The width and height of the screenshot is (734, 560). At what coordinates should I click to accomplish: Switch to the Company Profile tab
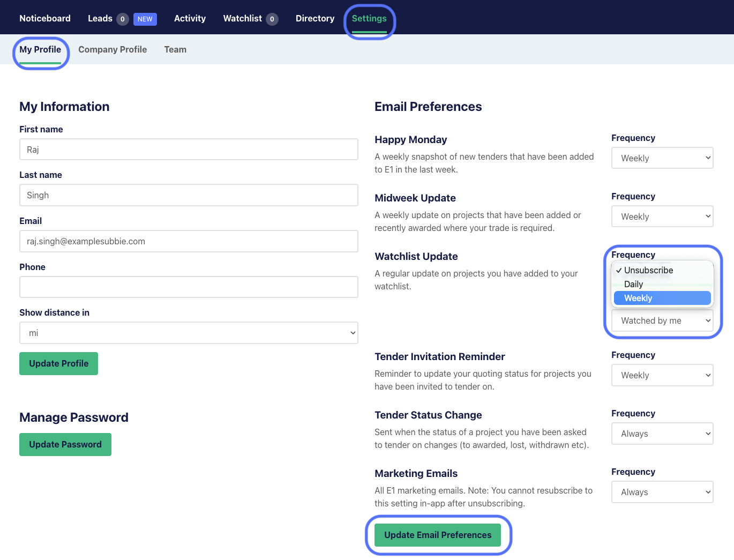tap(113, 49)
